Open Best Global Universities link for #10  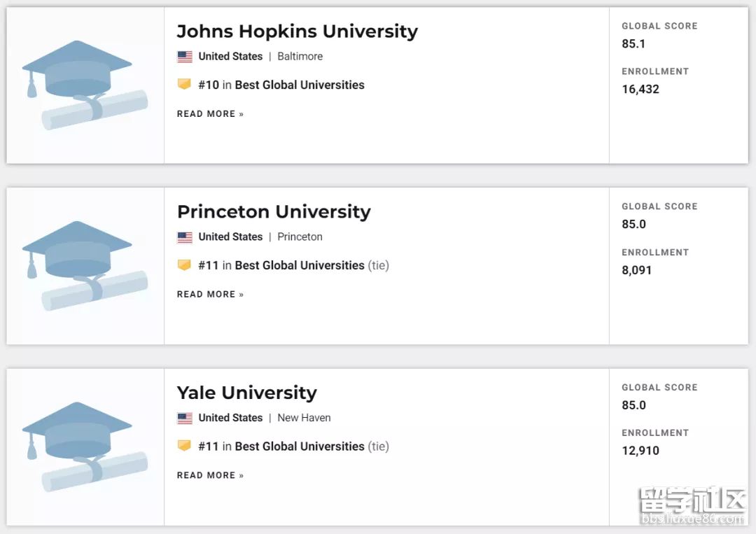(x=300, y=85)
